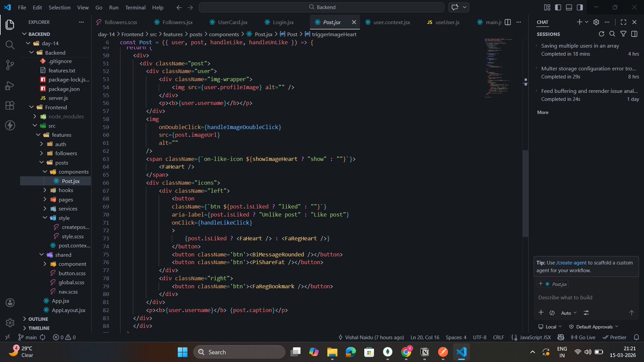Expand the TIMELINE section

tap(39, 328)
